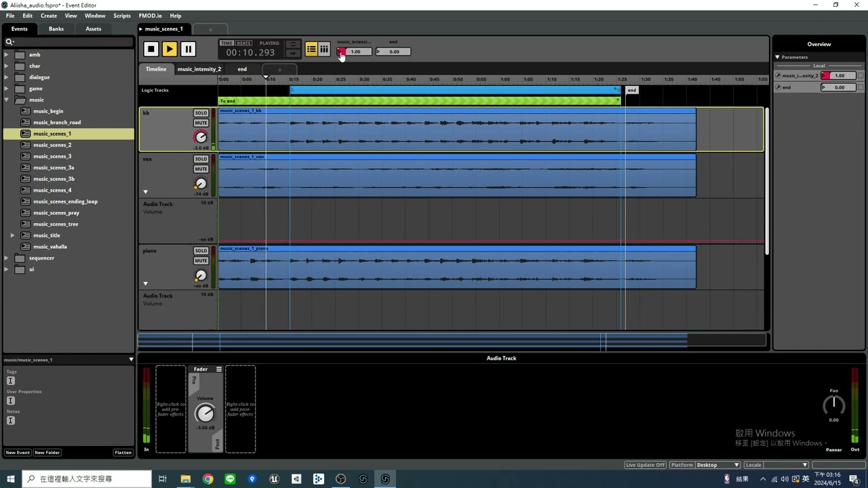
Task: Expand the piano track automation arrow
Action: 145,283
